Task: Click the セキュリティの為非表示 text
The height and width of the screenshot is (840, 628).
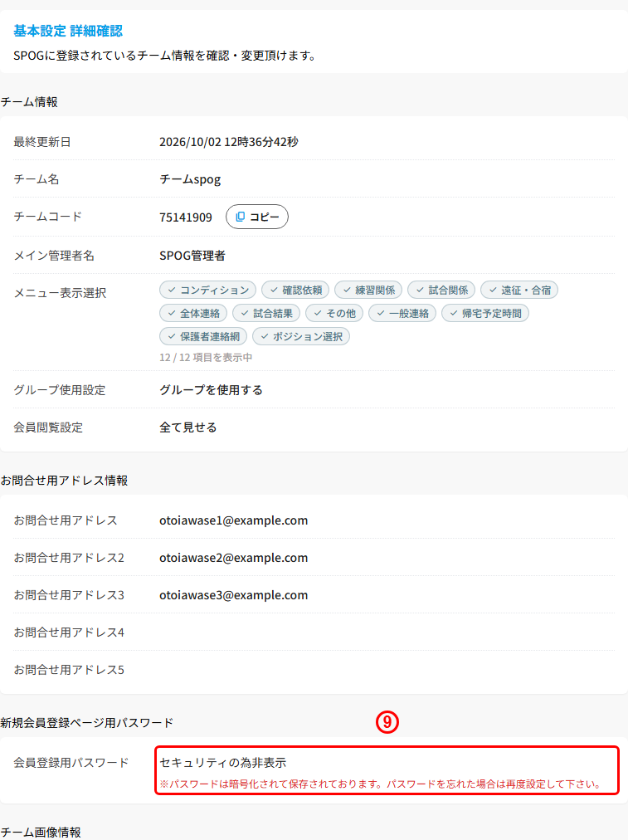Action: pos(222,762)
